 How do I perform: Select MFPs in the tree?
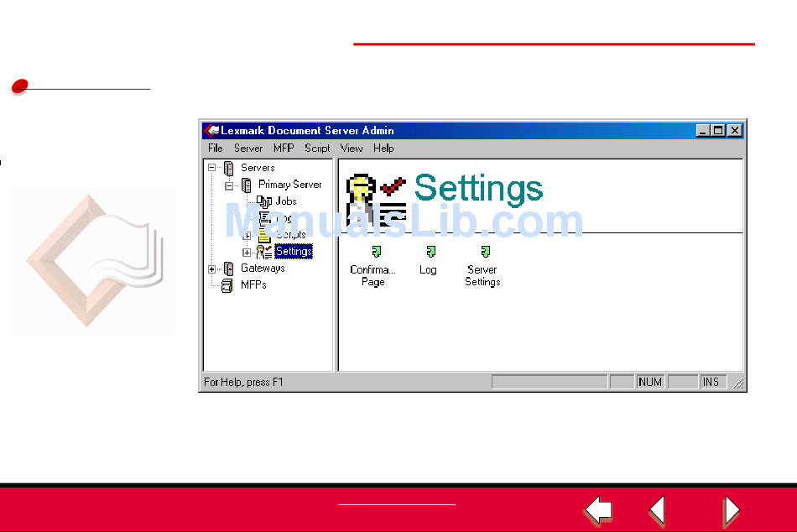point(253,284)
